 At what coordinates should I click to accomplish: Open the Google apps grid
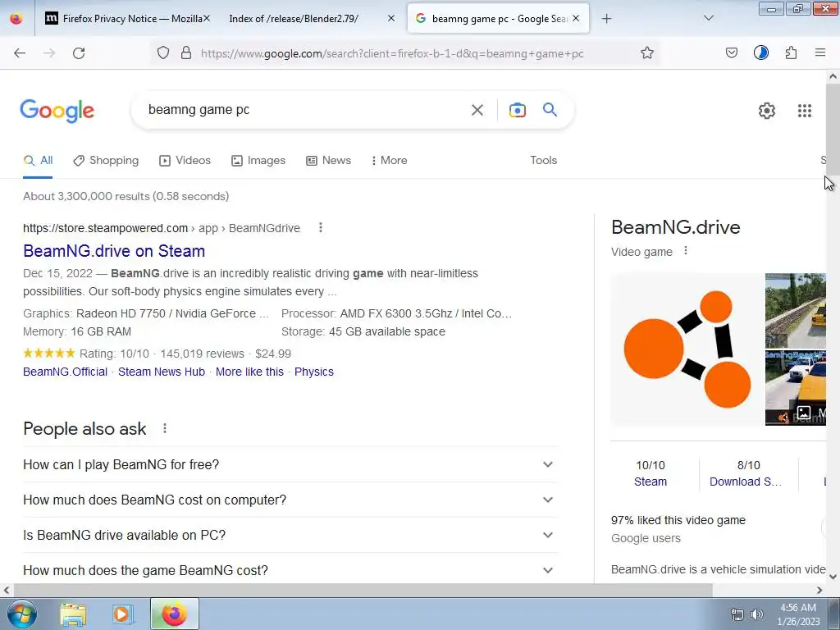tap(805, 111)
